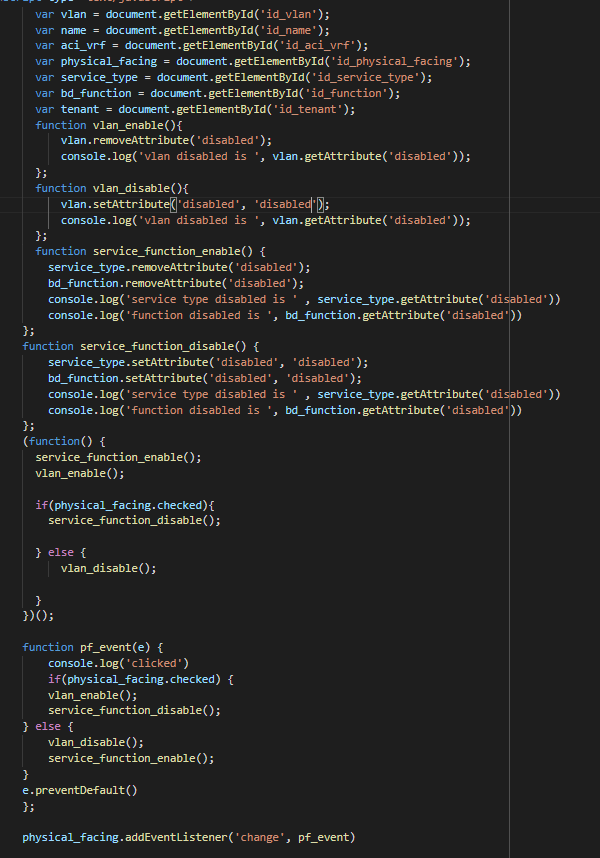Click the 'function vlan_enable(){' definition line

pos(109,125)
